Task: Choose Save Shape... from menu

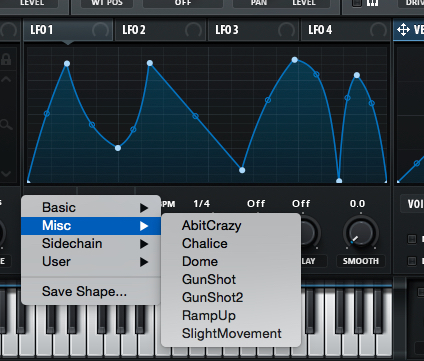Action: point(91,292)
